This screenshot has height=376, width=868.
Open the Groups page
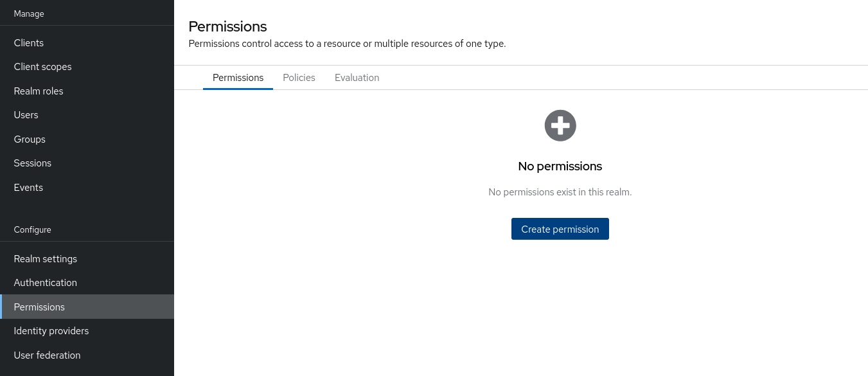click(x=30, y=139)
